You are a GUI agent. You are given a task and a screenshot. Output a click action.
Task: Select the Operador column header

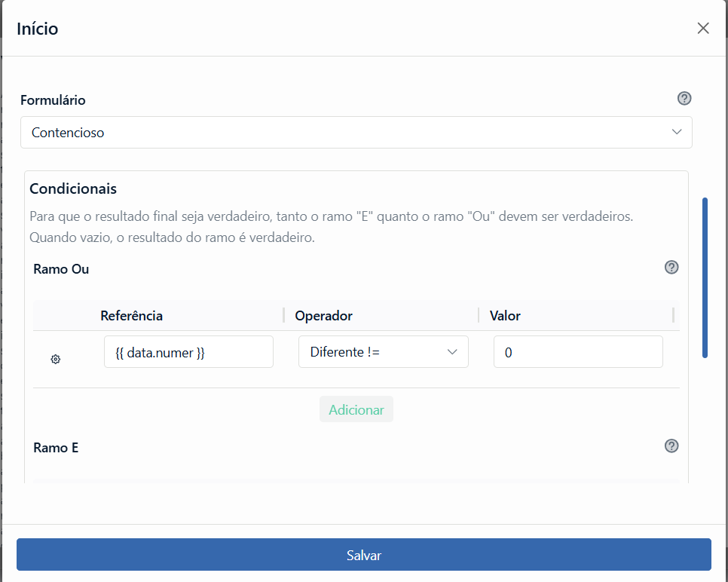tap(323, 315)
